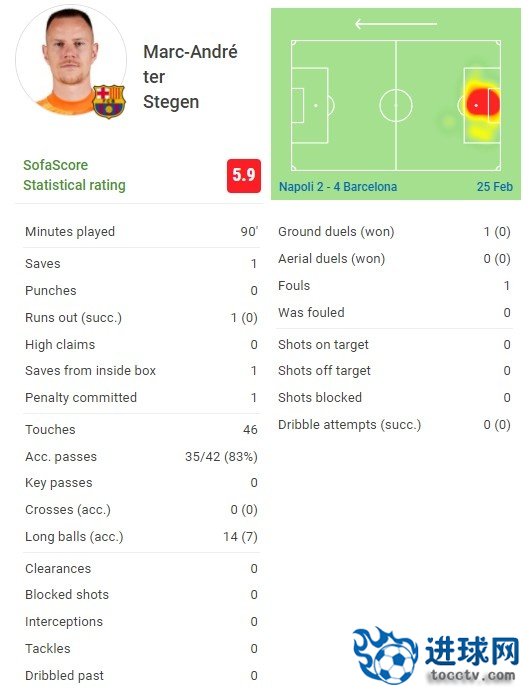Viewport: 531px width, 692px height.
Task: Click the center circle on pitch map
Action: click(x=396, y=105)
